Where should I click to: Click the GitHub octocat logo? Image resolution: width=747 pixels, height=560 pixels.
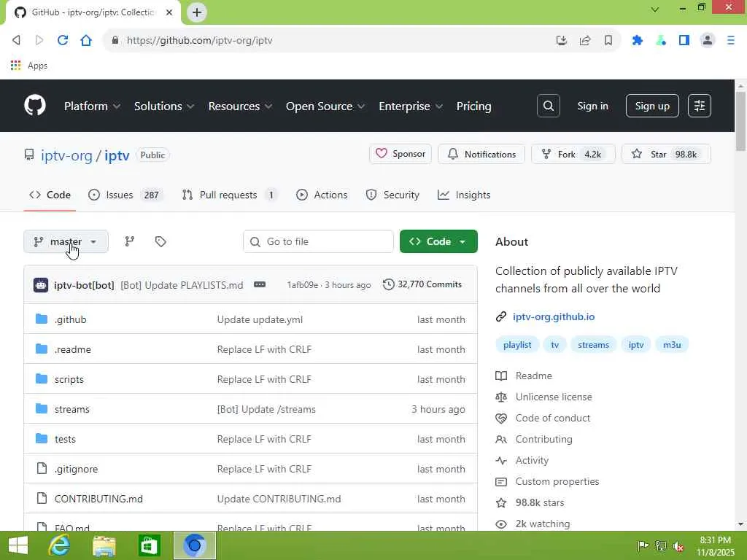[35, 105]
